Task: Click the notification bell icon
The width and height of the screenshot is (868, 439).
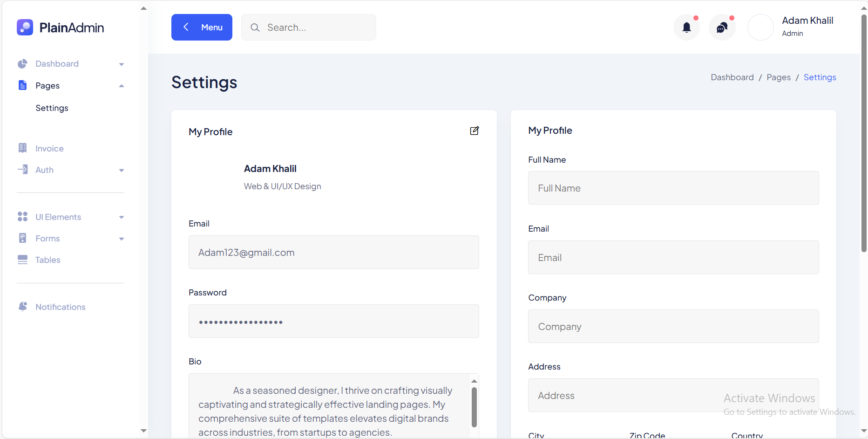Action: [686, 27]
